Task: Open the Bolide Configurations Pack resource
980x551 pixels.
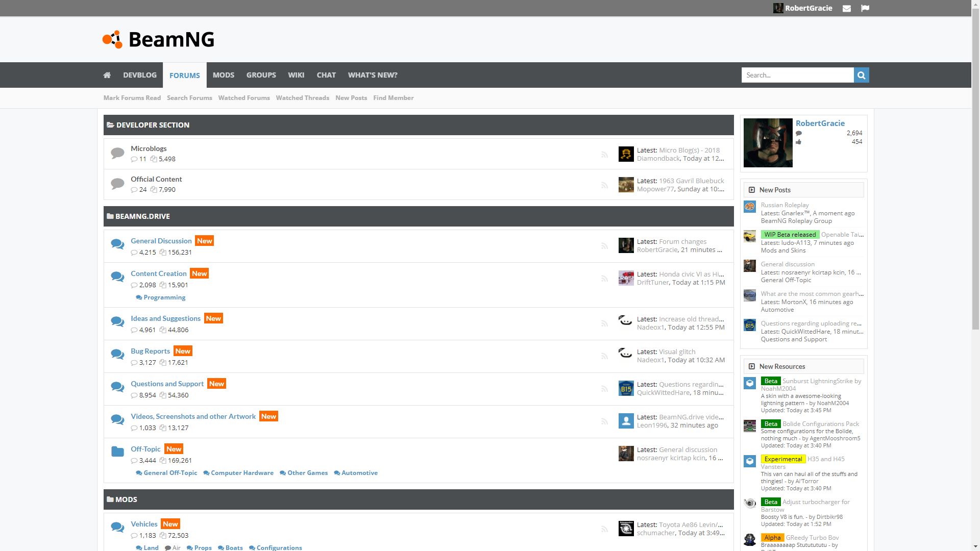Action: 821,424
